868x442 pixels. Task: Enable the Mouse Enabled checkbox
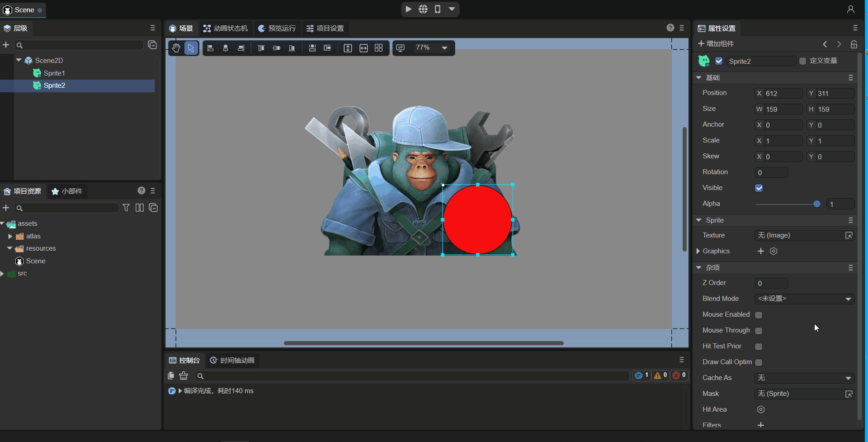pyautogui.click(x=759, y=315)
